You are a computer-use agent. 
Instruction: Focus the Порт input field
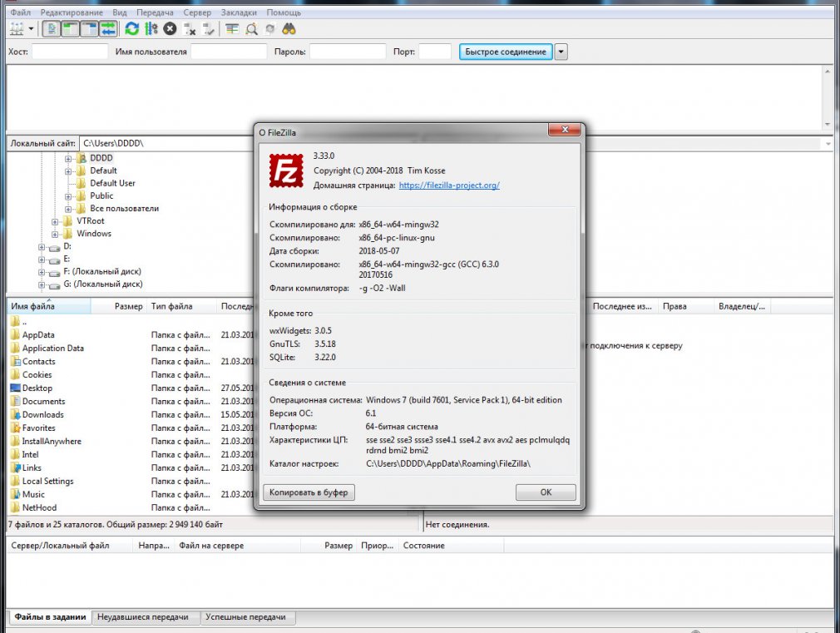tap(435, 52)
